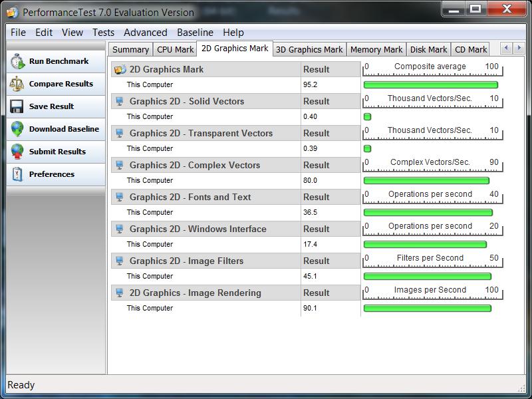Click the 0.40 Solid Vectors result

[x=310, y=116]
